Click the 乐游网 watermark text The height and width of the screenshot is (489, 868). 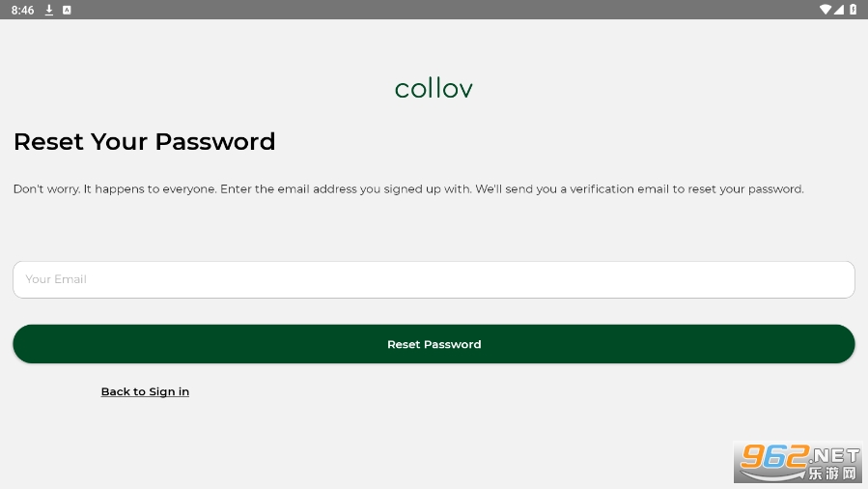(834, 474)
